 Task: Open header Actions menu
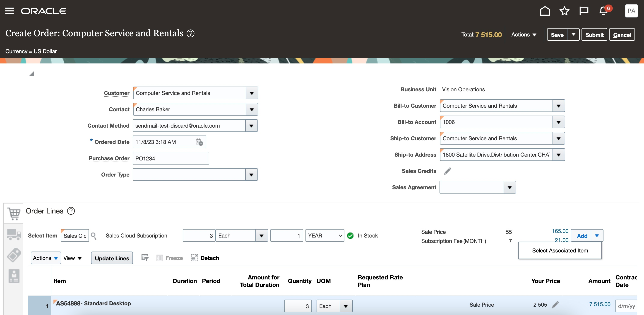(x=524, y=35)
